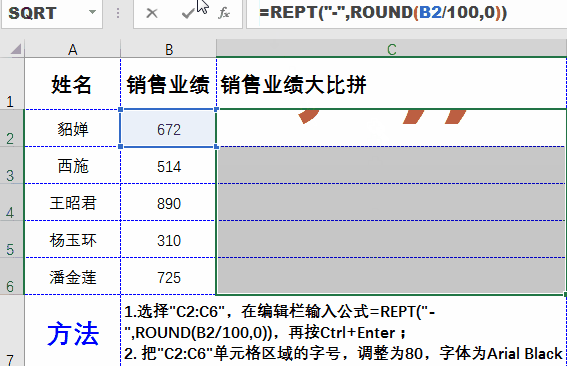Image resolution: width=567 pixels, height=366 pixels.
Task: Click cell with value 890
Action: [x=169, y=203]
